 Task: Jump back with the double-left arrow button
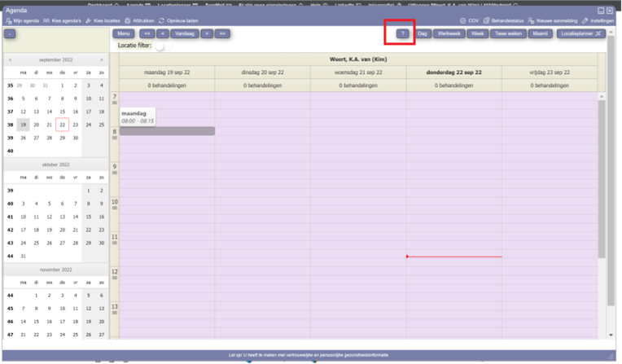[147, 33]
